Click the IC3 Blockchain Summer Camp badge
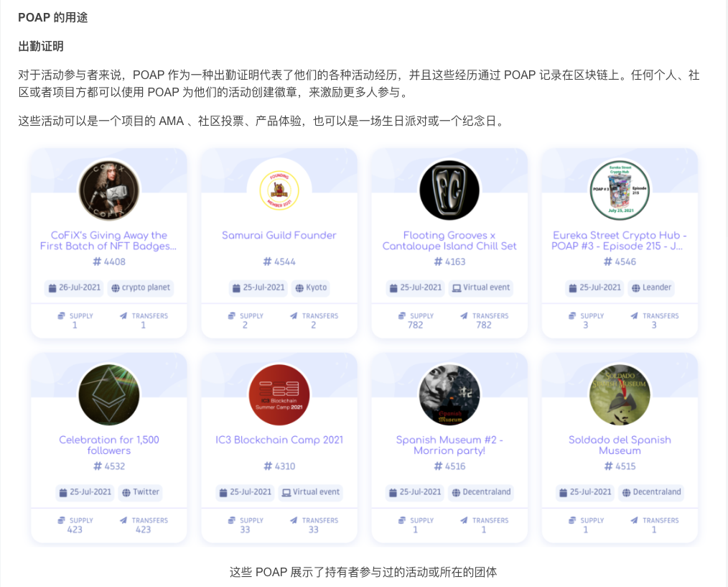728x587 pixels. coord(279,394)
